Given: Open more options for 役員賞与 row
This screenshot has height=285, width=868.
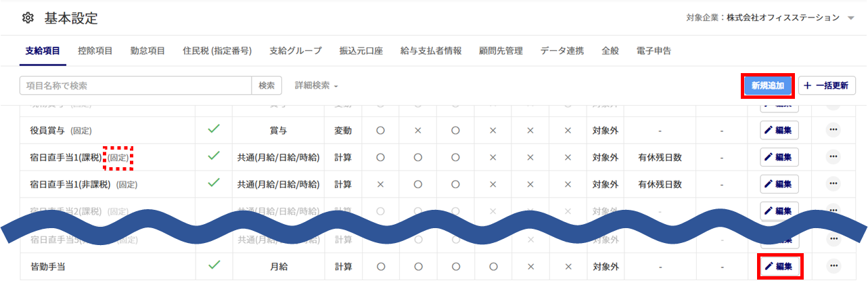Looking at the screenshot, I should coord(833,130).
